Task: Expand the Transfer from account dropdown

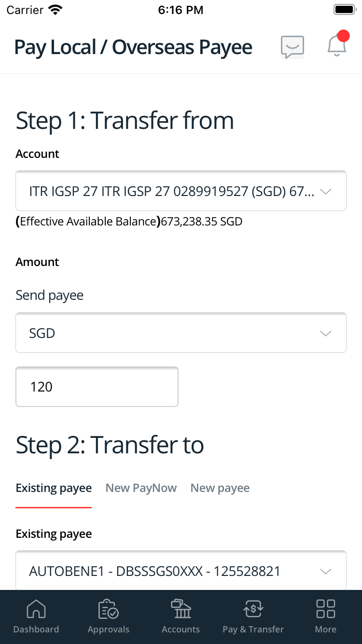Action: [326, 191]
